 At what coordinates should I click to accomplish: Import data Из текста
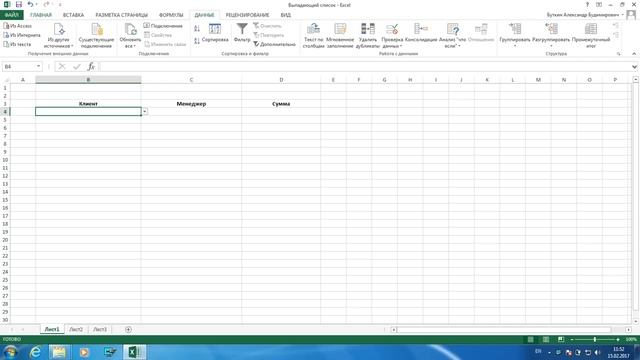[x=17, y=44]
